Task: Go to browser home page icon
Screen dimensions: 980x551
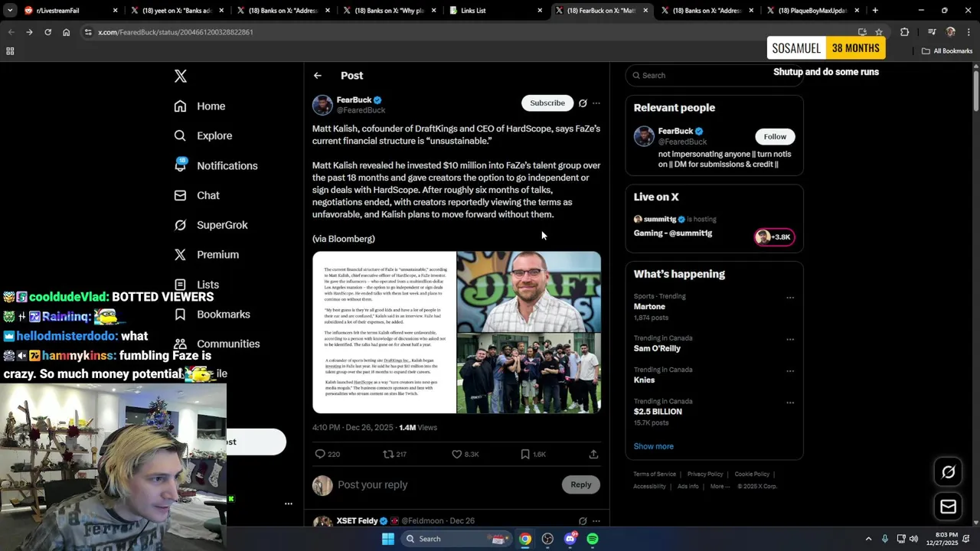Action: tap(66, 32)
